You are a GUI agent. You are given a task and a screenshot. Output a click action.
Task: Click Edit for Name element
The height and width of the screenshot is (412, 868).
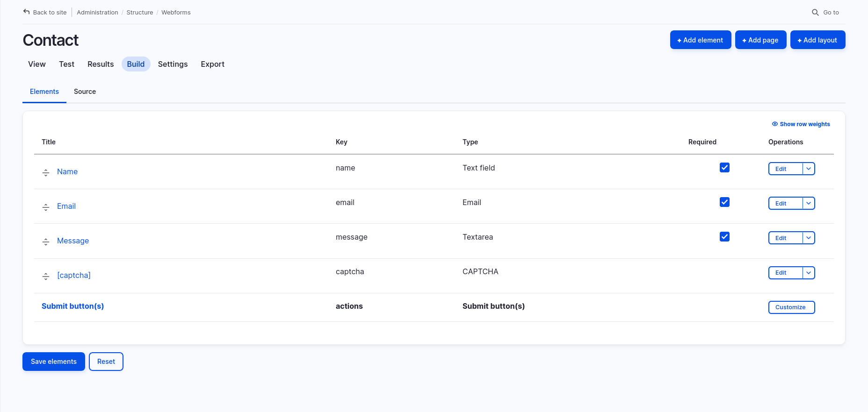click(x=786, y=169)
